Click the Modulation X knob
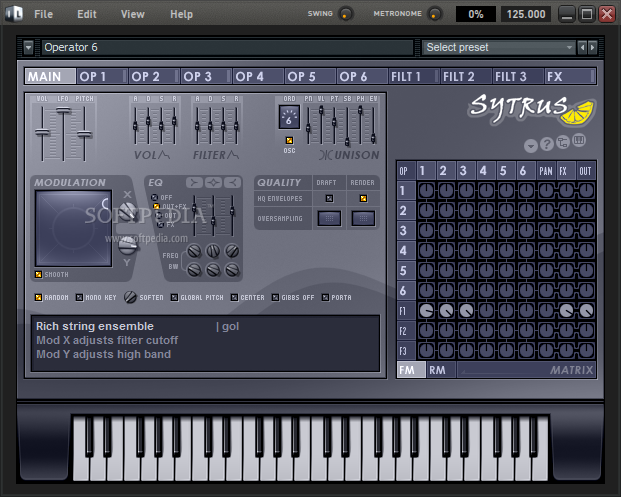The width and height of the screenshot is (621, 497). [128, 212]
